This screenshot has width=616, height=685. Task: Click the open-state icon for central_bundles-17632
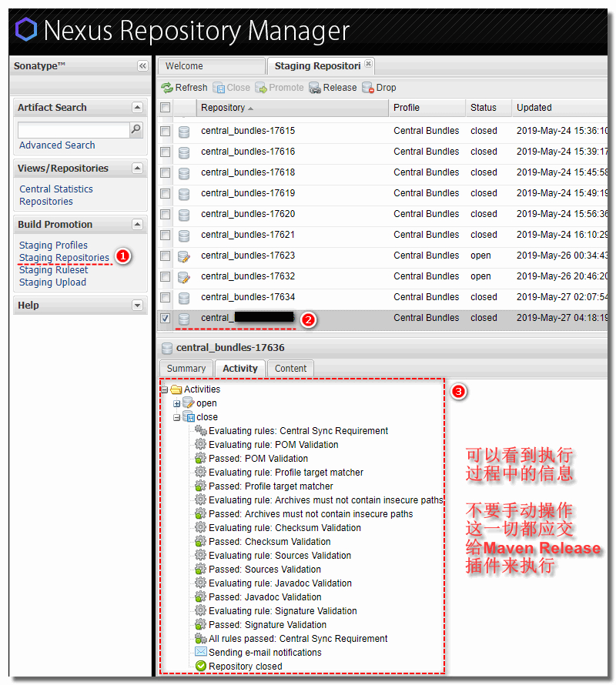[184, 277]
